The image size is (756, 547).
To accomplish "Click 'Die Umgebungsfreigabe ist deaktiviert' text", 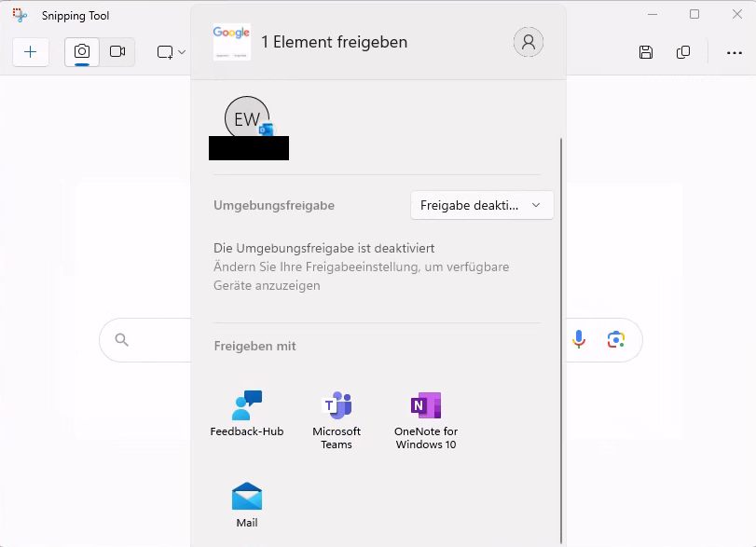I will (324, 248).
